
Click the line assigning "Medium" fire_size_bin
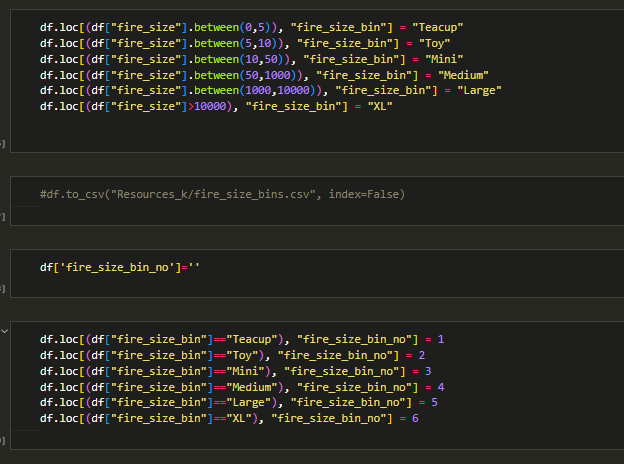[264, 75]
